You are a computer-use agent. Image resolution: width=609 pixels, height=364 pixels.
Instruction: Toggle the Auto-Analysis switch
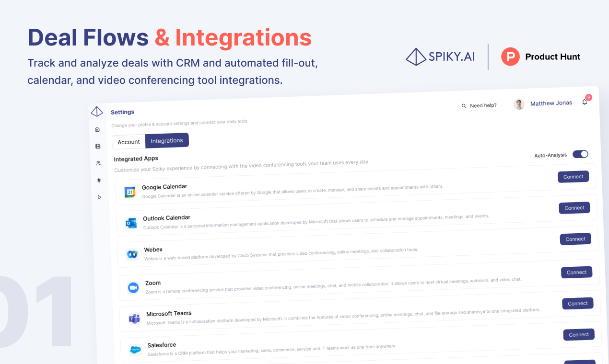coord(580,154)
